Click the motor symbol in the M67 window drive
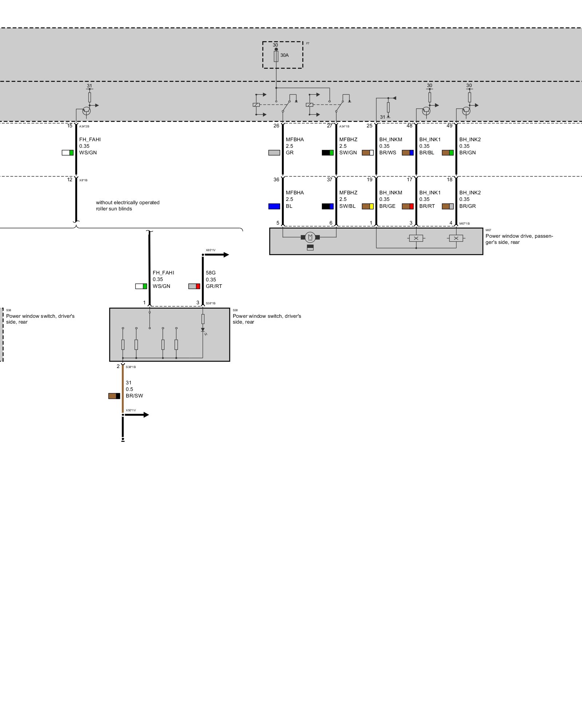This screenshot has width=582, height=728. pos(310,237)
